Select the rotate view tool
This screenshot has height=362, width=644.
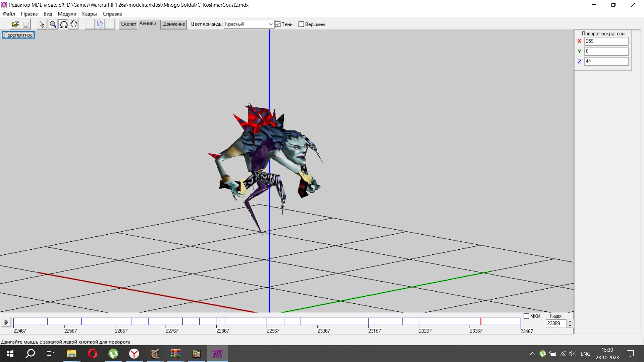[63, 24]
